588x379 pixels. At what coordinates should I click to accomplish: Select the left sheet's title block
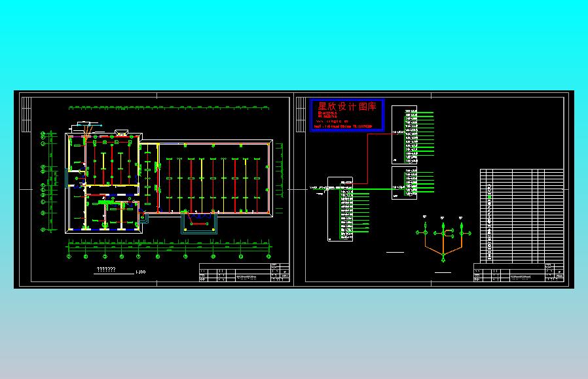244,272
